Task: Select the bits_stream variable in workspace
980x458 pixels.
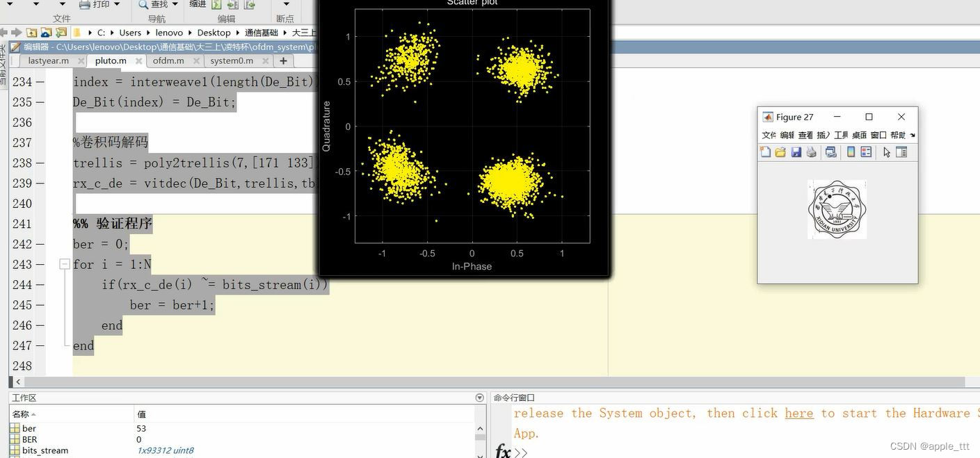Action: (45, 450)
